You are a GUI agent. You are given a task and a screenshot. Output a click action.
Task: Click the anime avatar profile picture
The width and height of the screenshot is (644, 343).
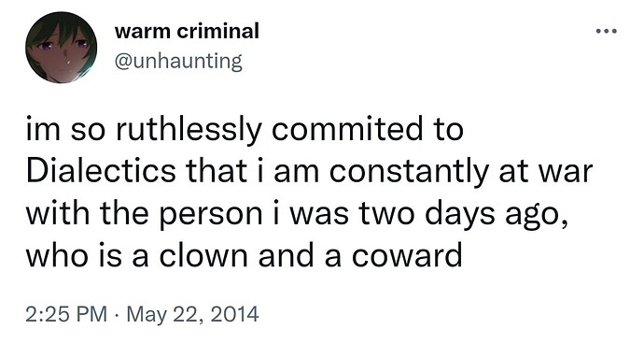pyautogui.click(x=62, y=48)
